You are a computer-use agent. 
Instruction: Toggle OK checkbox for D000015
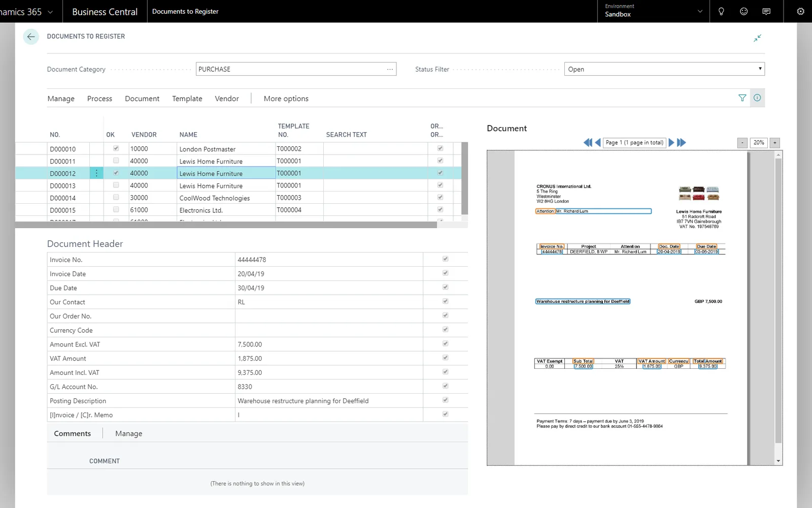116,209
